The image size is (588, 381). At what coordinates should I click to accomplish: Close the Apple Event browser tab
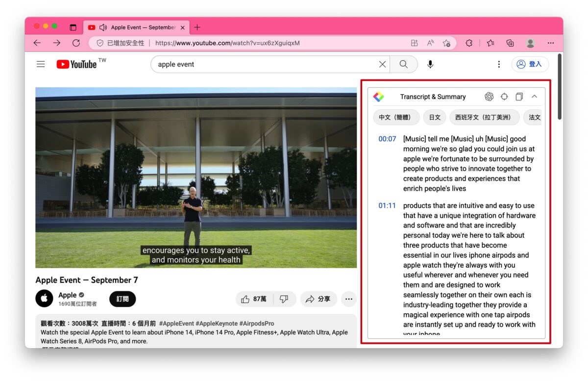click(x=183, y=27)
